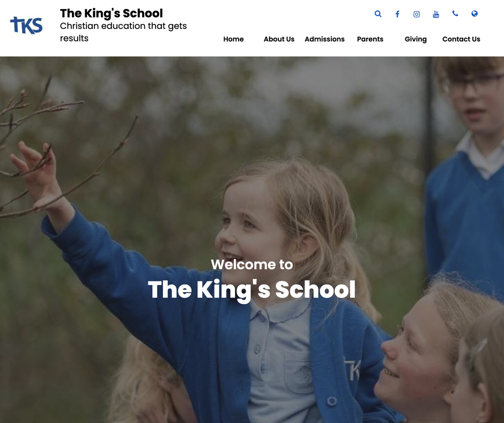Click the header title The King's School
This screenshot has width=504, height=423.
[x=111, y=13]
